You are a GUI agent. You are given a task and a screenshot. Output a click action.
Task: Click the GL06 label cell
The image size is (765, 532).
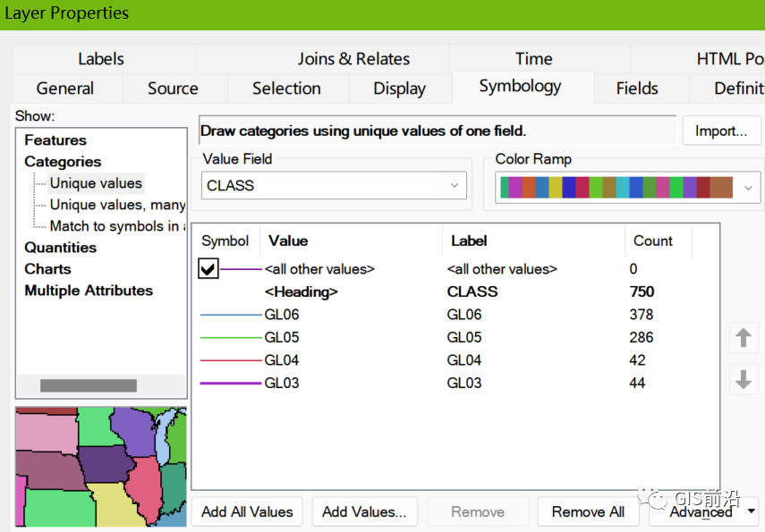tap(464, 315)
